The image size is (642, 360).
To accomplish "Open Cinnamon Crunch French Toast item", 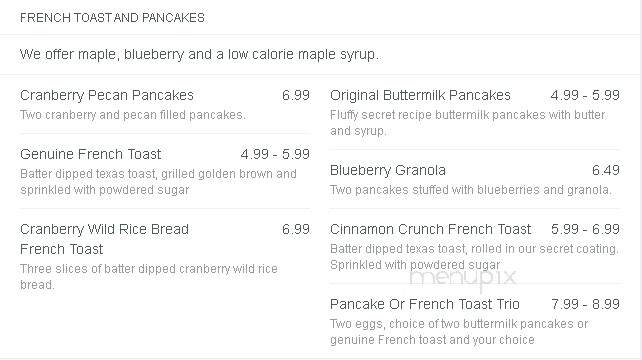I will 430,229.
